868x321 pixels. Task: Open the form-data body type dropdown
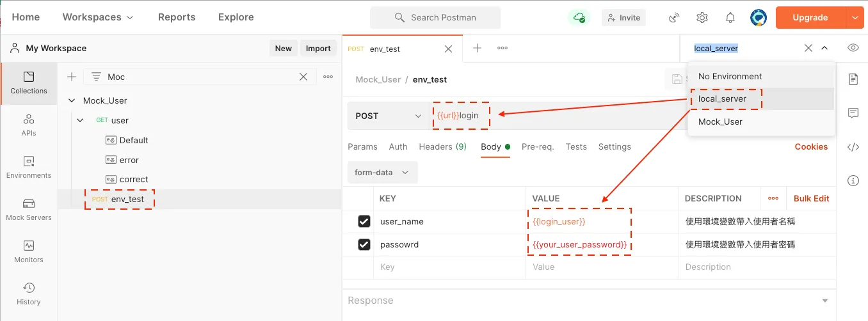click(x=382, y=173)
